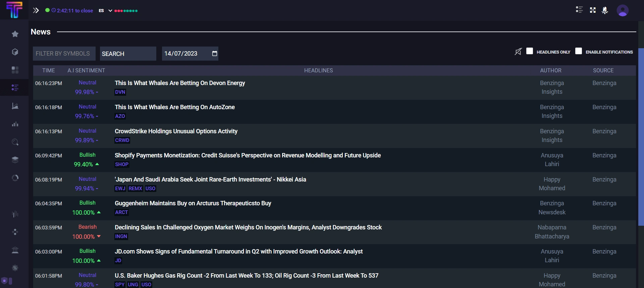
Task: Click the star favorites icon in sidebar
Action: tap(15, 34)
